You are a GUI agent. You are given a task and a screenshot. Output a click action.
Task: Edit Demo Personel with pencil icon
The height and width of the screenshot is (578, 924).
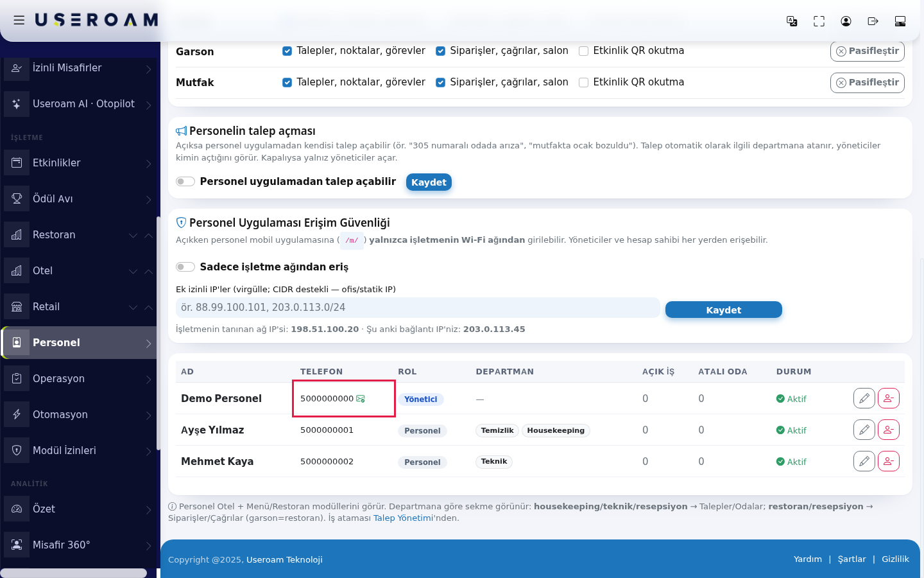[x=864, y=398]
